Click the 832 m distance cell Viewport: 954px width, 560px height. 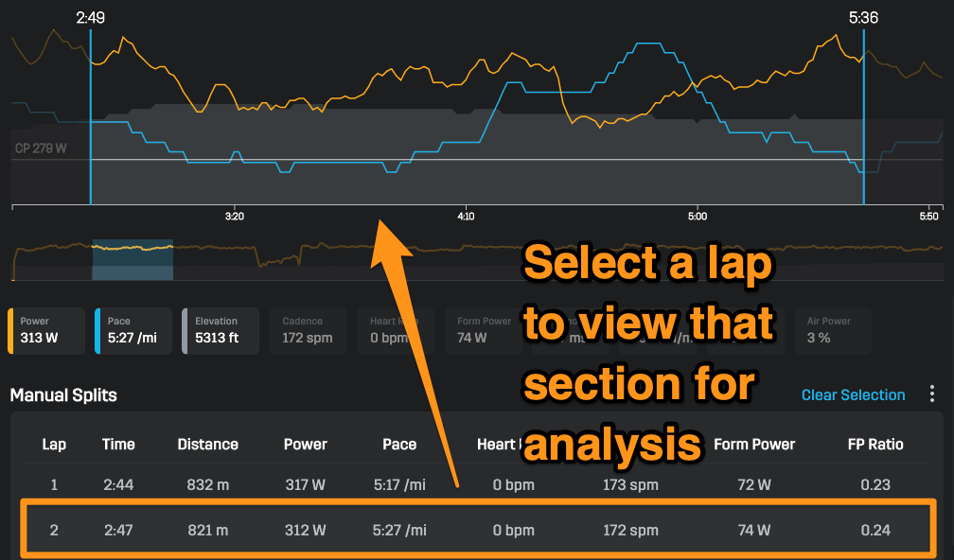pyautogui.click(x=208, y=484)
